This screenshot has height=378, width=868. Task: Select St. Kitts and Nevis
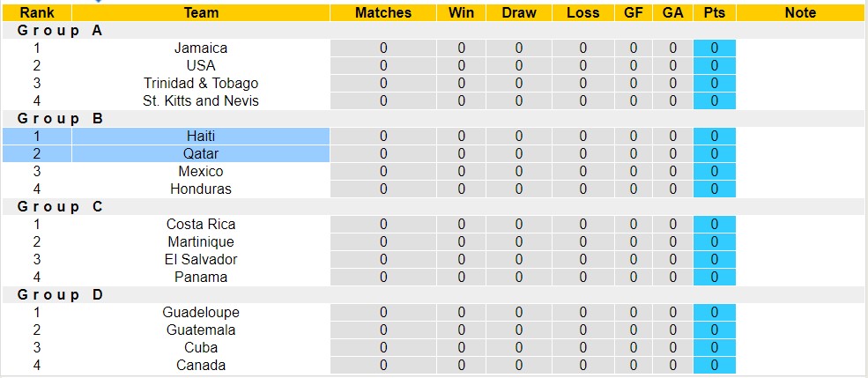(201, 101)
